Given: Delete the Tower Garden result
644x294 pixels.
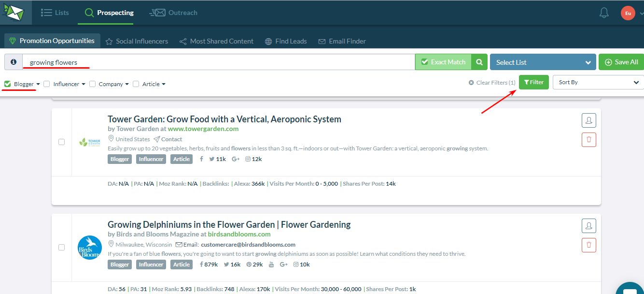Looking at the screenshot, I should point(588,140).
